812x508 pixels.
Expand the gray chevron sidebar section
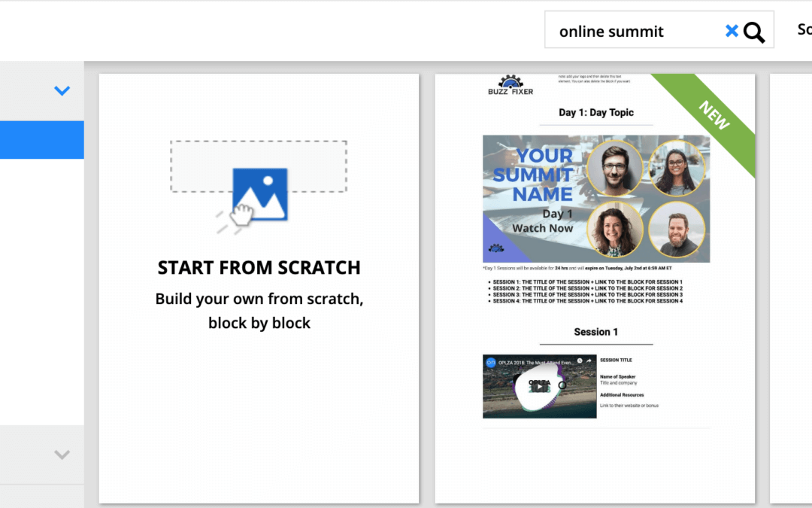pos(62,455)
